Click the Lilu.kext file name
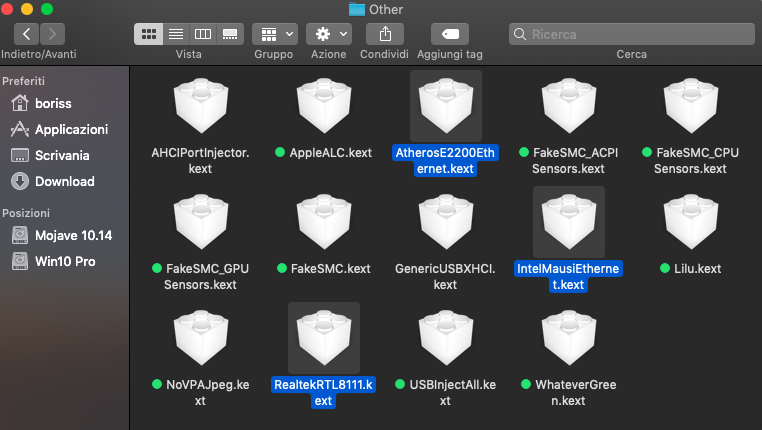This screenshot has height=430, width=762. [697, 269]
